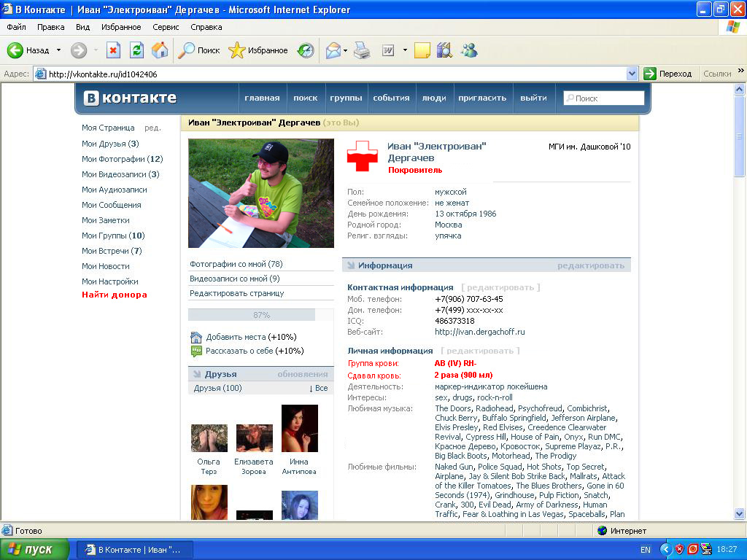The width and height of the screenshot is (747, 560).
Task: Go to главная in VK navigation
Action: [x=262, y=98]
